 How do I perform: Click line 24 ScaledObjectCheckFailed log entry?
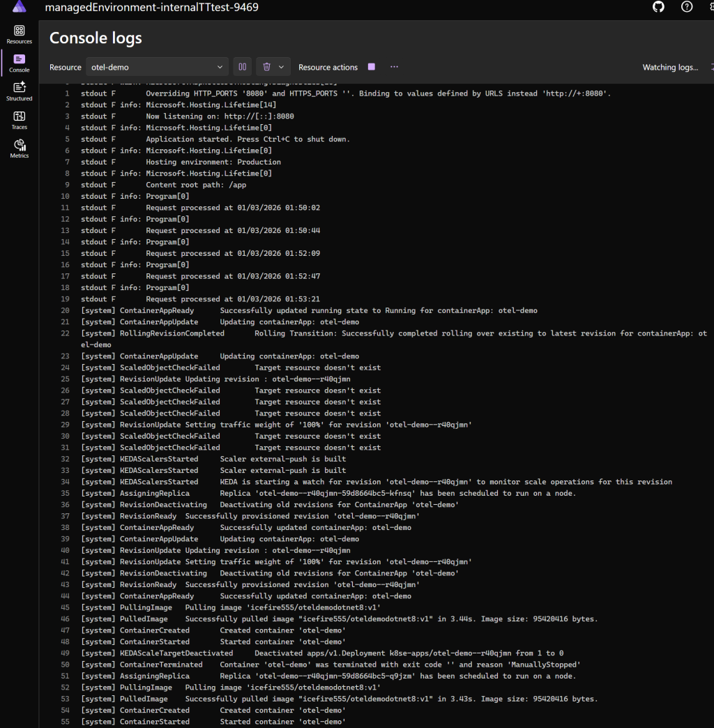pyautogui.click(x=231, y=367)
